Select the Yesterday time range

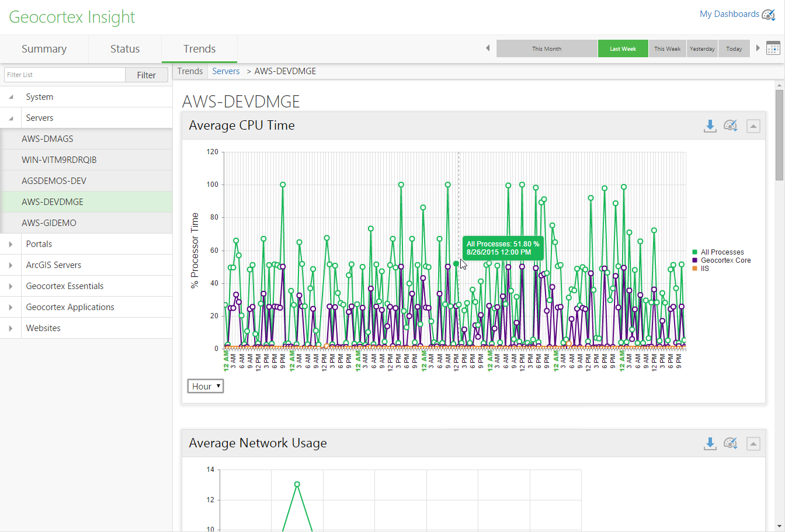[x=702, y=48]
